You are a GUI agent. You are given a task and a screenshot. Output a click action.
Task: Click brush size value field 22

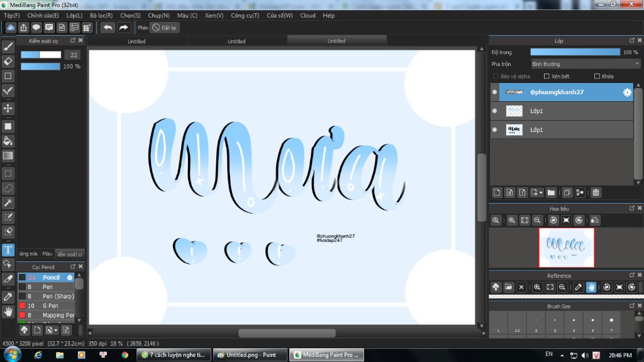click(74, 55)
